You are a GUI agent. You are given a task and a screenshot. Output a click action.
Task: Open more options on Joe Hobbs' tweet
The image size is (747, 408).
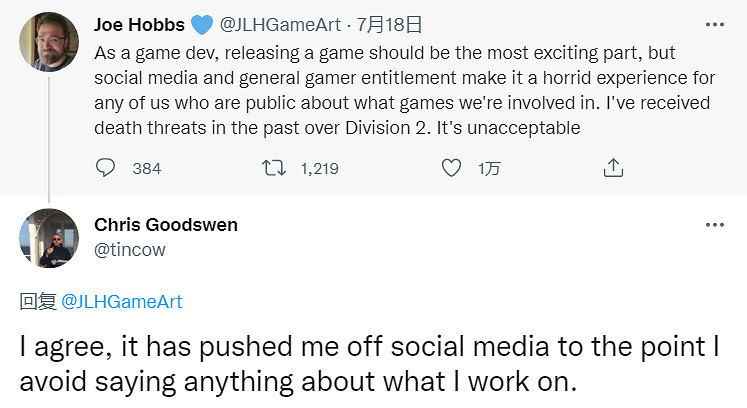(x=714, y=23)
